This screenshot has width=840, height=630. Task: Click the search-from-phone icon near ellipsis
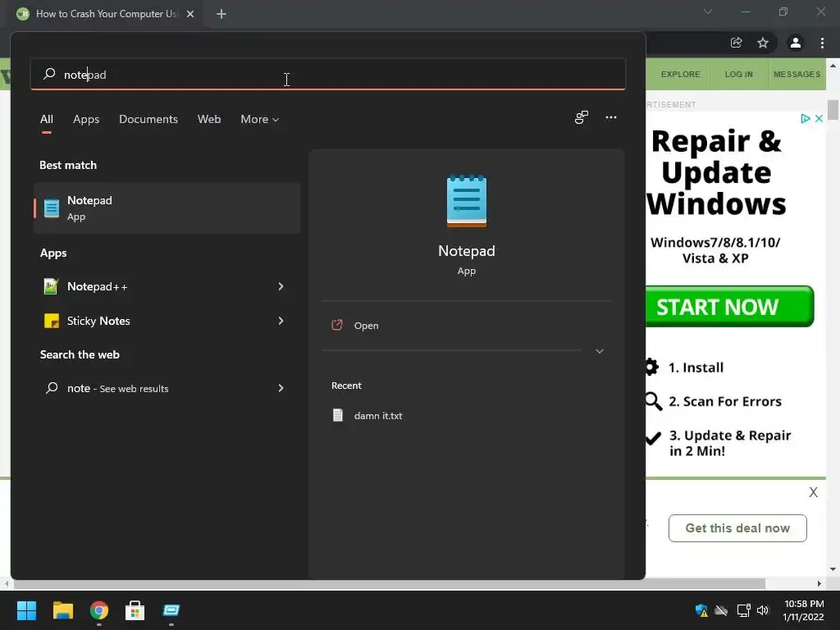click(582, 117)
